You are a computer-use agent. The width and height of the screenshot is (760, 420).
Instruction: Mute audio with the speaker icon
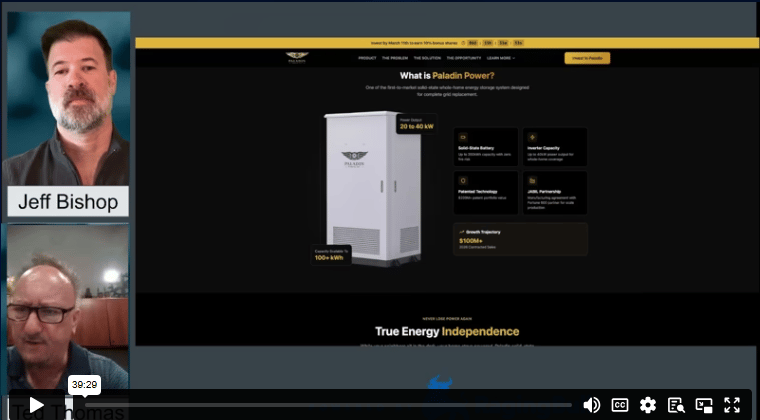[x=591, y=405]
